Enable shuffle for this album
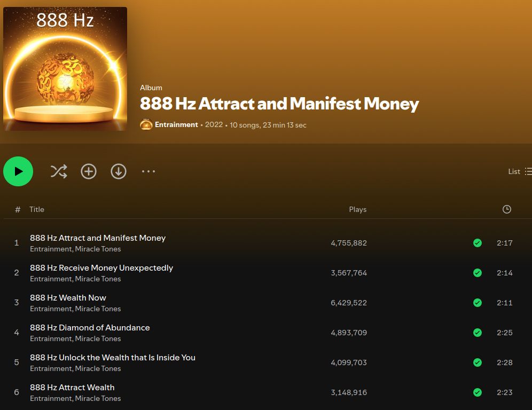Image resolution: width=532 pixels, height=410 pixels. pos(59,171)
